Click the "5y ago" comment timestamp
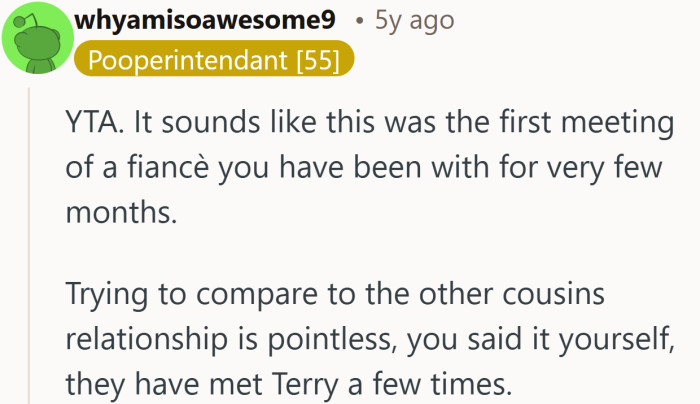The height and width of the screenshot is (404, 700). 413,20
